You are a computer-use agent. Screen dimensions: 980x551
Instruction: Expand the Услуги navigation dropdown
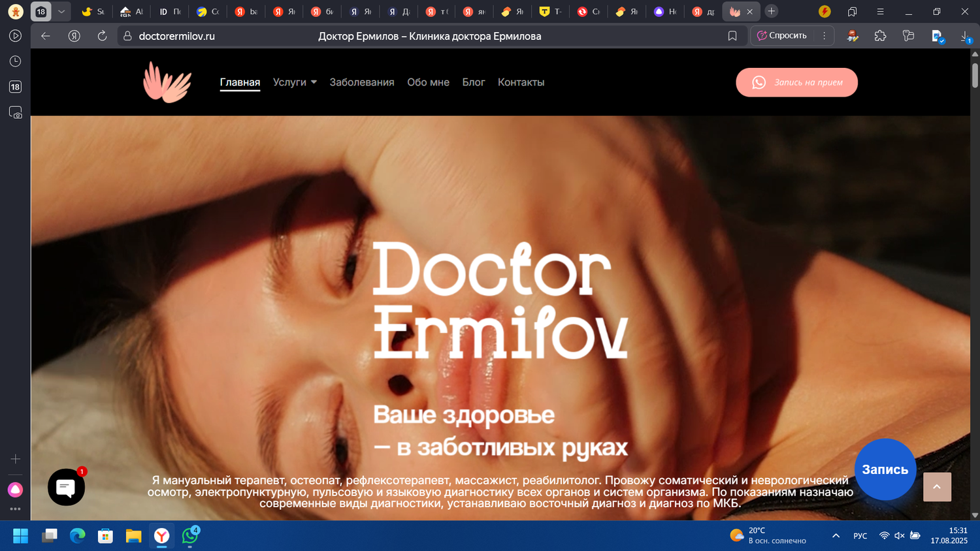(x=295, y=82)
